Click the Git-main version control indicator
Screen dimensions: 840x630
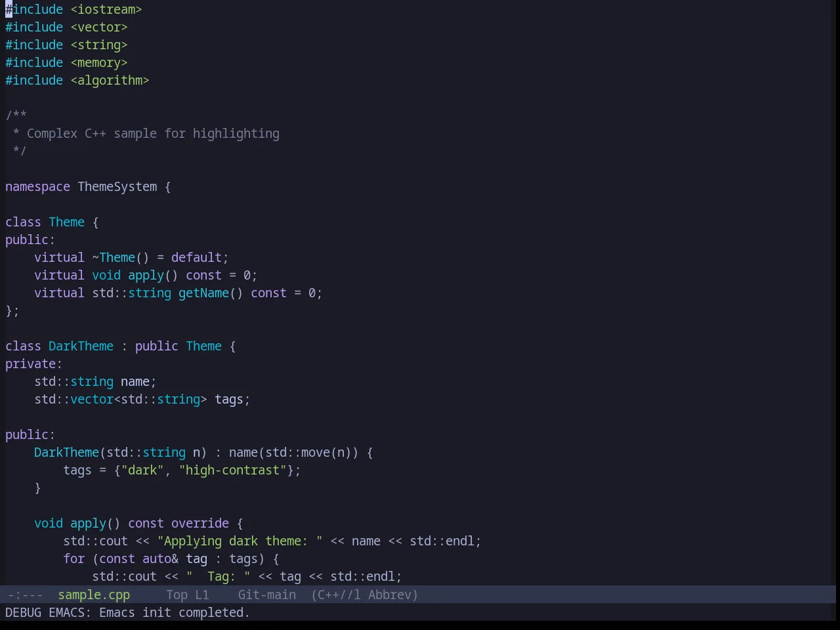[x=267, y=595]
